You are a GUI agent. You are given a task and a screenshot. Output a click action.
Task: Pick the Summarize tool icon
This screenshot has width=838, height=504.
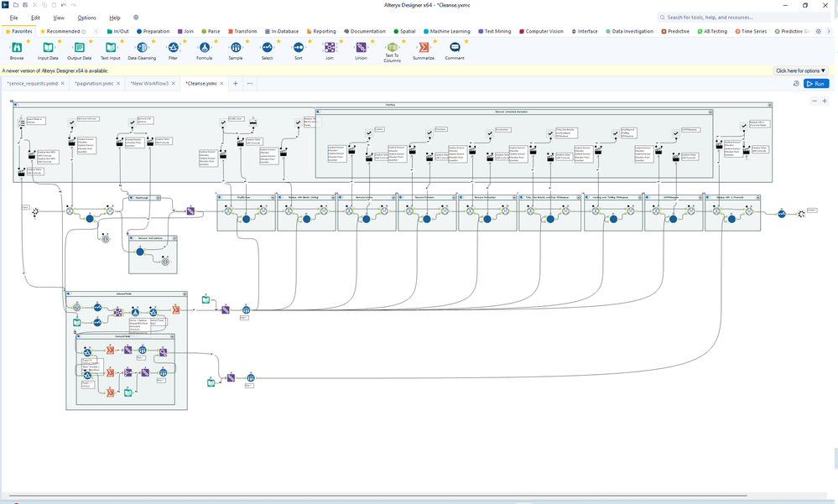[x=424, y=49]
